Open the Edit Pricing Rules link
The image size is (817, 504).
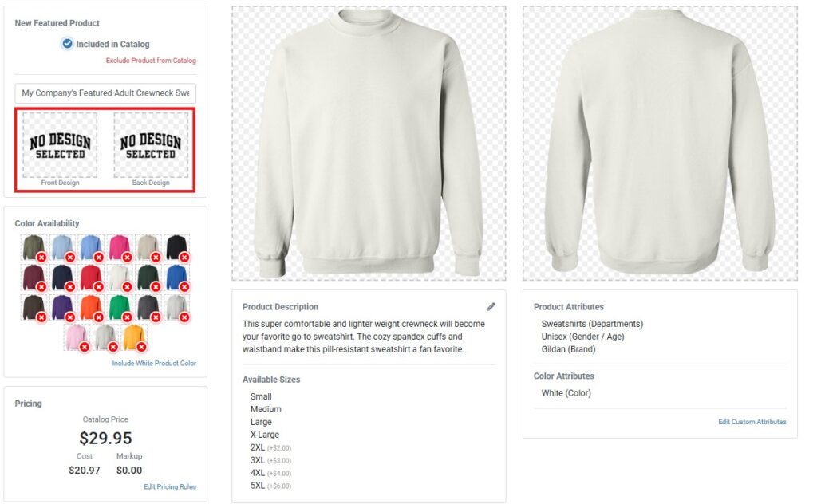pyautogui.click(x=170, y=486)
